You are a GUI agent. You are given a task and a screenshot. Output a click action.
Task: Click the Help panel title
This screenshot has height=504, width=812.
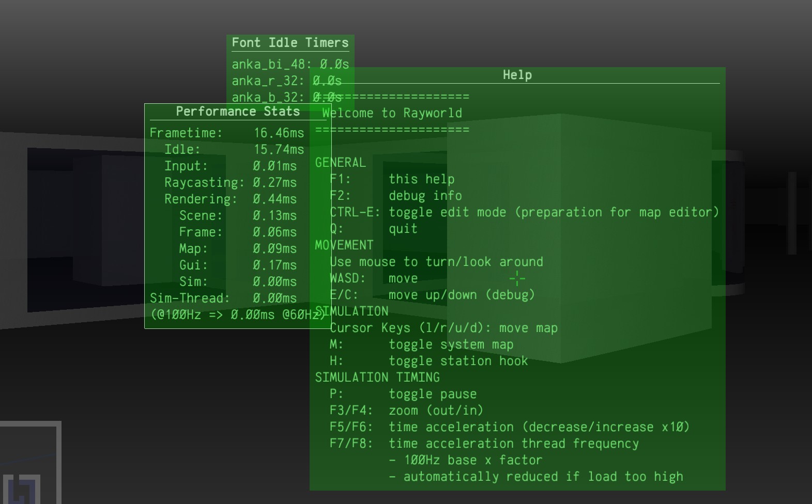[x=517, y=75]
